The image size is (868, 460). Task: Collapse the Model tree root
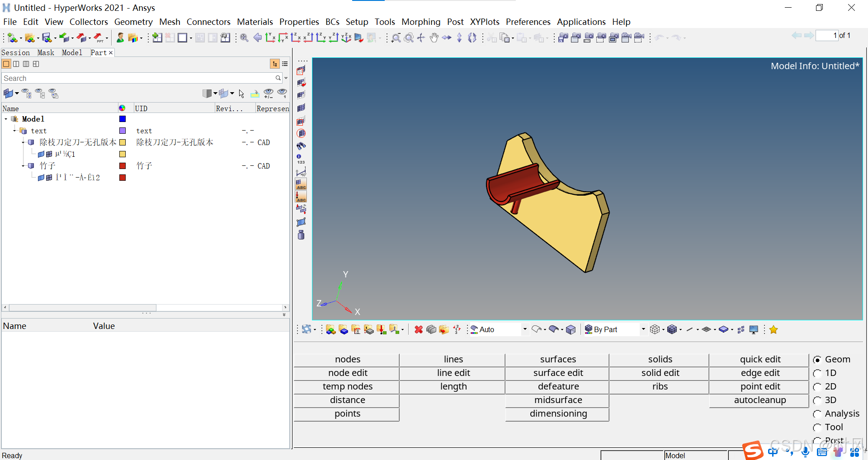coord(6,119)
